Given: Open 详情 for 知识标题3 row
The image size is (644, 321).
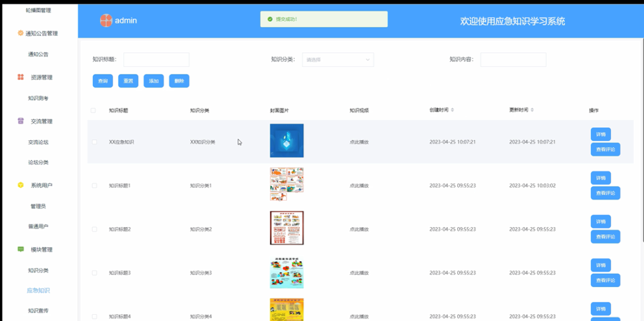Looking at the screenshot, I should coord(601,265).
